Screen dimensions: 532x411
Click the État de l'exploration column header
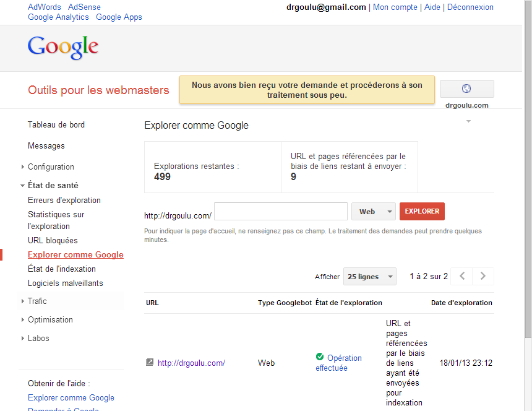pos(349,303)
